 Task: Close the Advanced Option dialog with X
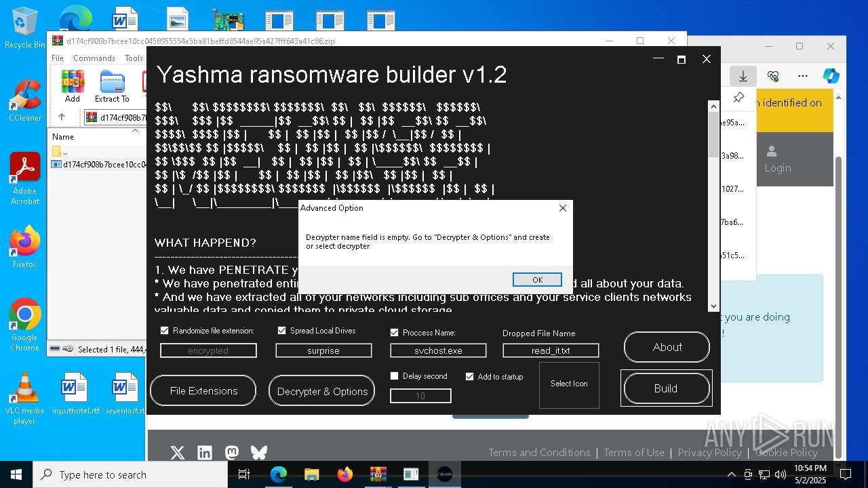[562, 208]
